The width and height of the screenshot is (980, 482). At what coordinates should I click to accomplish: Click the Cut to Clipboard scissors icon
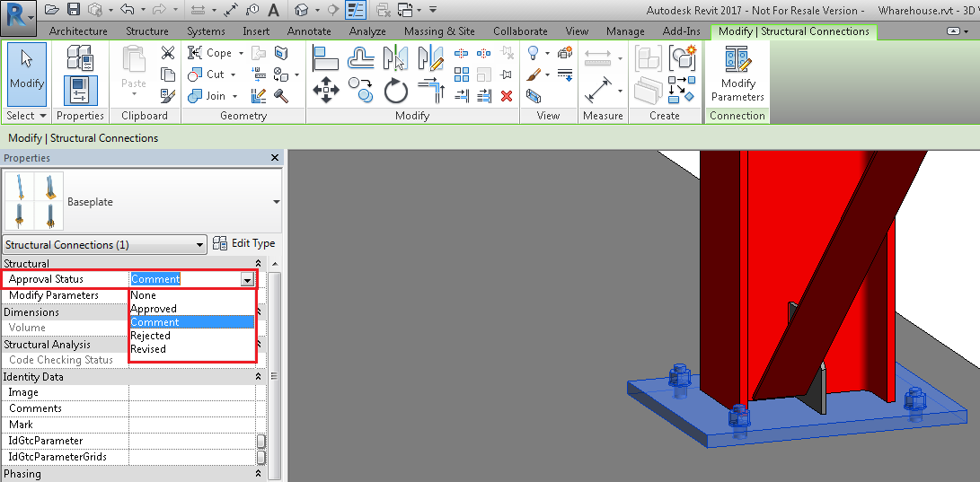pos(167,53)
